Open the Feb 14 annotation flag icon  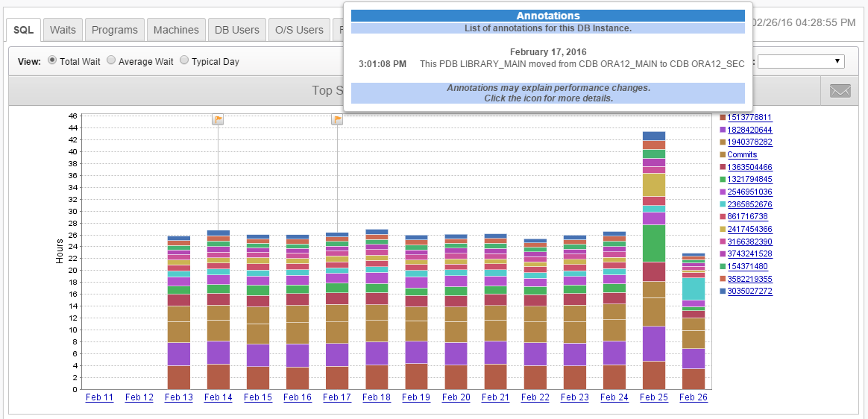pos(218,119)
